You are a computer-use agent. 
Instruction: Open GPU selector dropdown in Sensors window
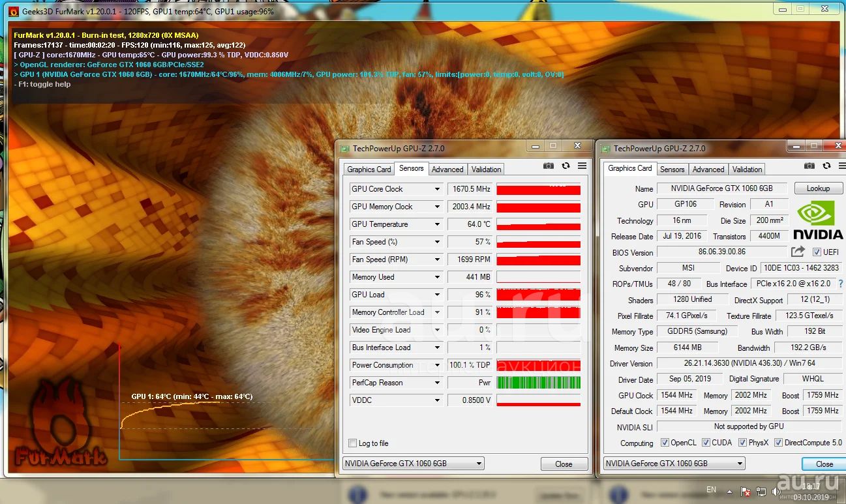pyautogui.click(x=414, y=464)
